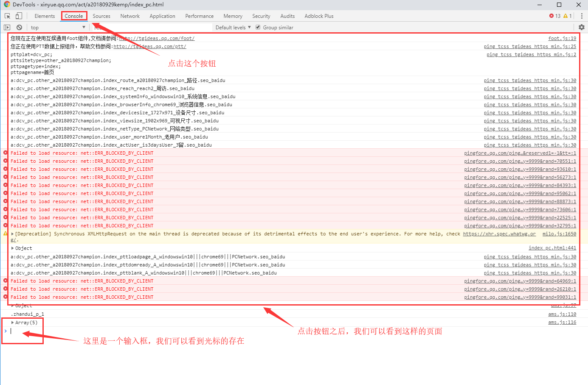
Task: Show console sidebar icon
Action: pyautogui.click(x=7, y=27)
